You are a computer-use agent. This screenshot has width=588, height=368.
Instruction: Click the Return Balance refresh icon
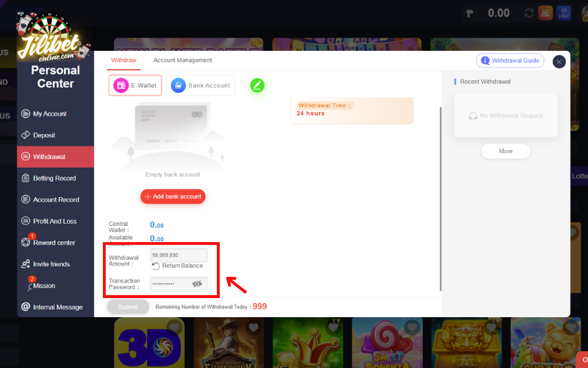156,266
